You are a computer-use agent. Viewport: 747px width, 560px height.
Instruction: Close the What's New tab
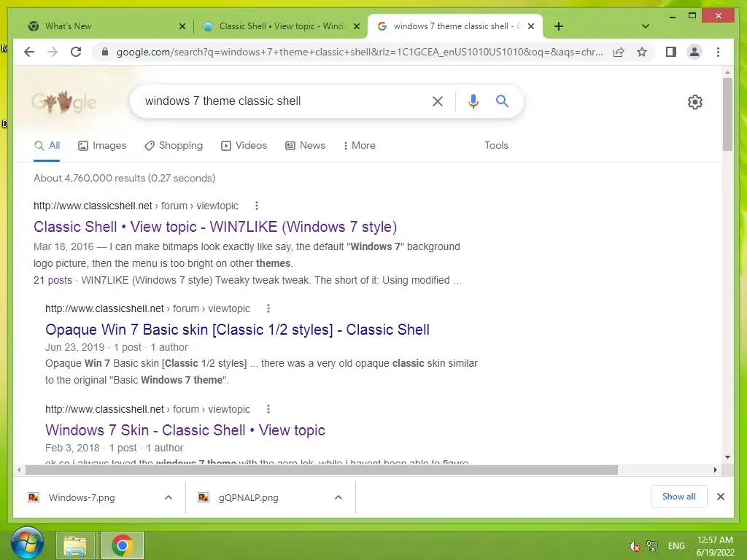[182, 26]
